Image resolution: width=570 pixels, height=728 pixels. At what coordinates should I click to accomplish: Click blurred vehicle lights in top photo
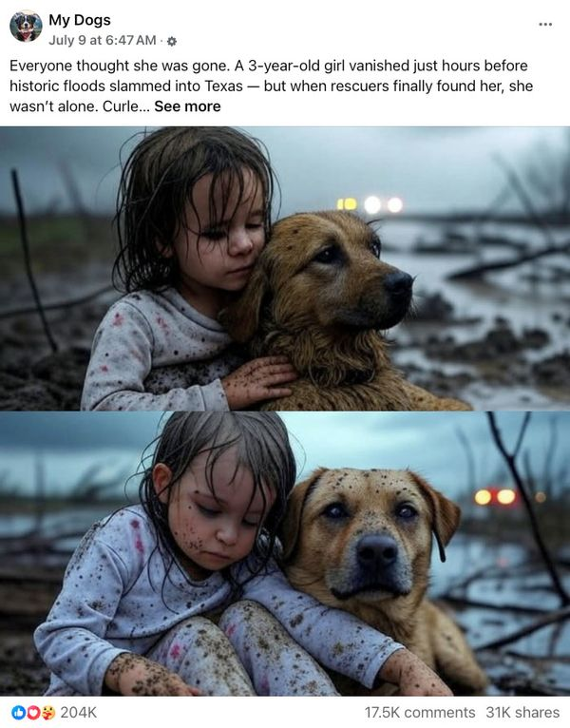[x=370, y=204]
